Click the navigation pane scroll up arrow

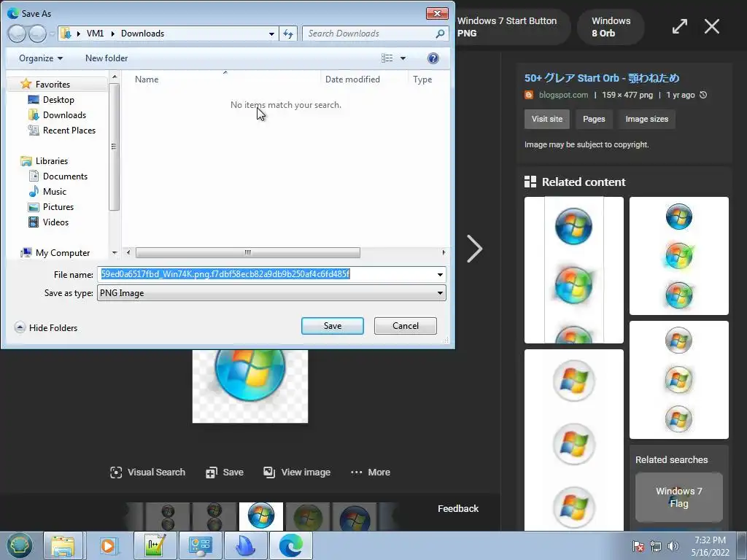115,76
